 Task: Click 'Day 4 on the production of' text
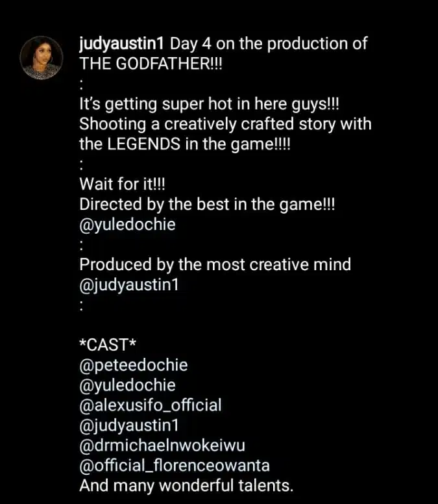pyautogui.click(x=269, y=44)
